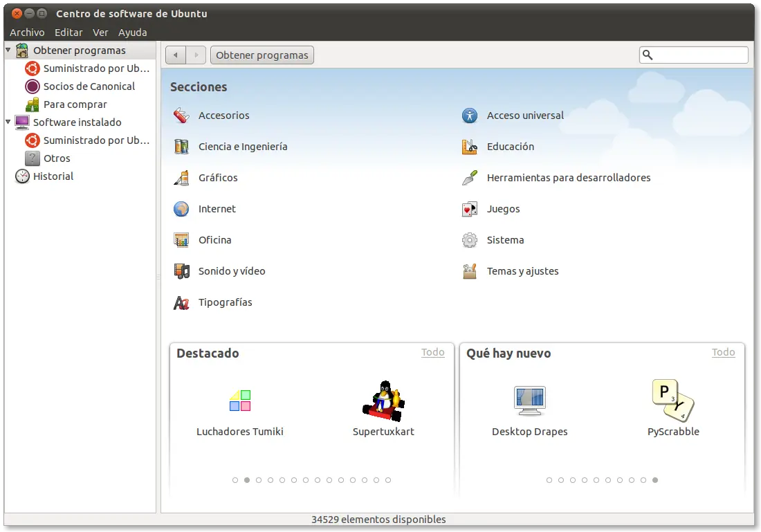Click the Temas y ajustes label
Viewport: 761px width, 532px height.
(x=523, y=271)
